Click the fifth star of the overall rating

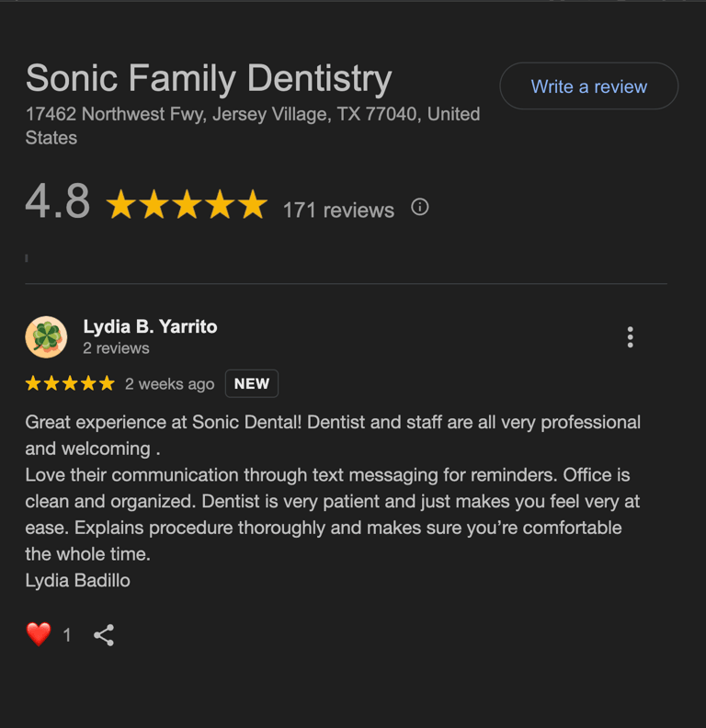pyautogui.click(x=252, y=205)
